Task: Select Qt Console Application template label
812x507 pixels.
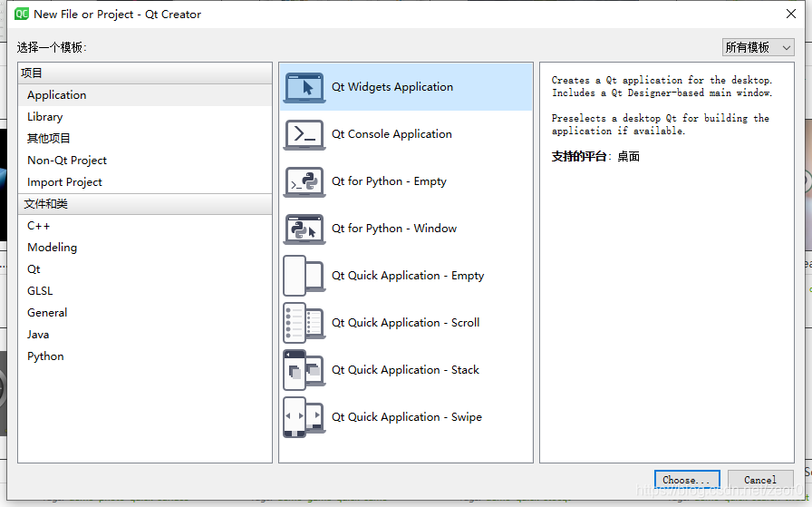Action: coord(391,134)
